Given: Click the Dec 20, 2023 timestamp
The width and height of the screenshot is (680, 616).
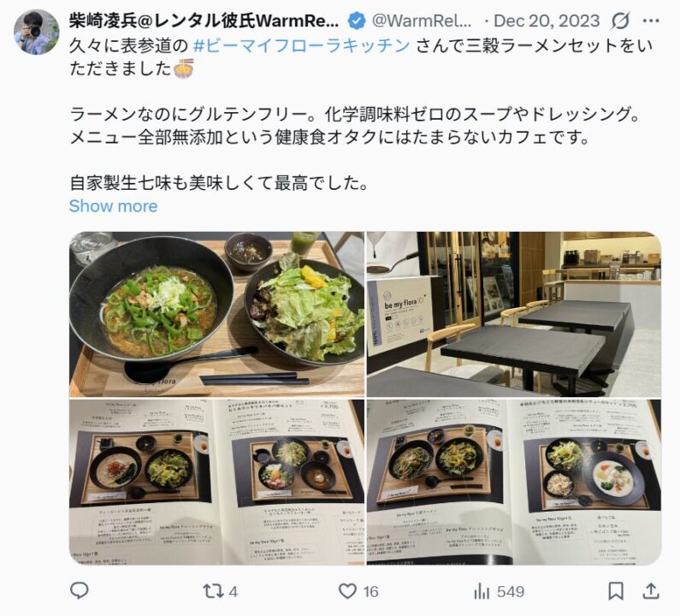Looking at the screenshot, I should [x=547, y=21].
